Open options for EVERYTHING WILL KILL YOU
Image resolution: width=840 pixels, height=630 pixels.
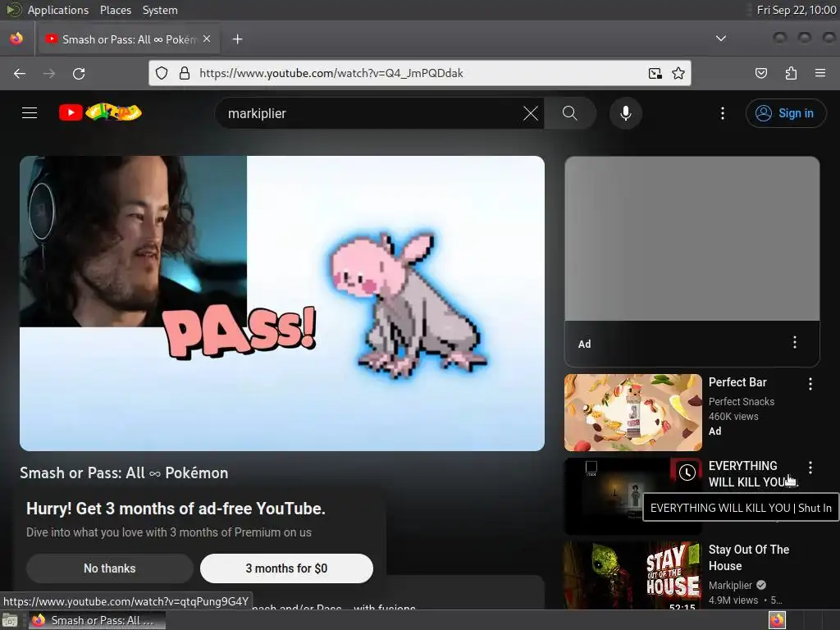(810, 467)
